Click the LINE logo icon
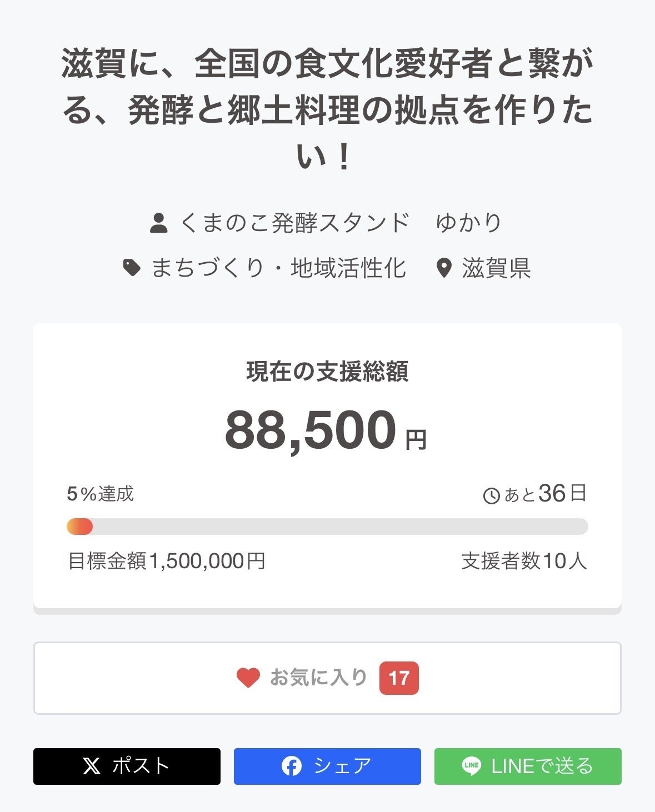The width and height of the screenshot is (655, 812). (471, 766)
